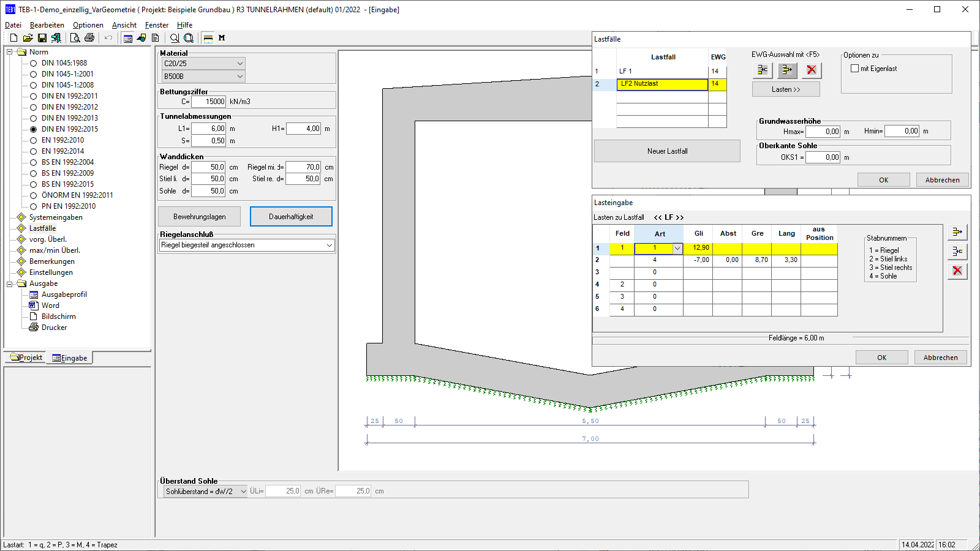This screenshot has height=551, width=980.
Task: Click the Lasten >> button
Action: coord(786,89)
